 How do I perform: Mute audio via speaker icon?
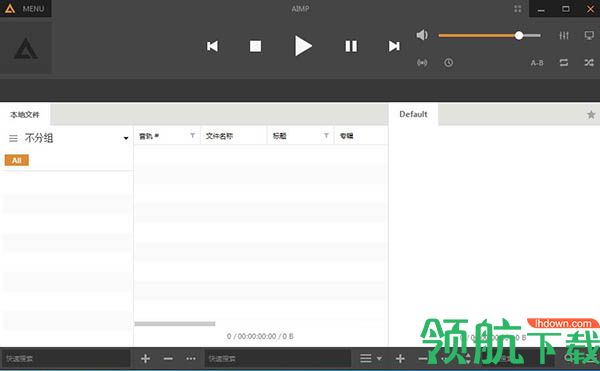422,35
